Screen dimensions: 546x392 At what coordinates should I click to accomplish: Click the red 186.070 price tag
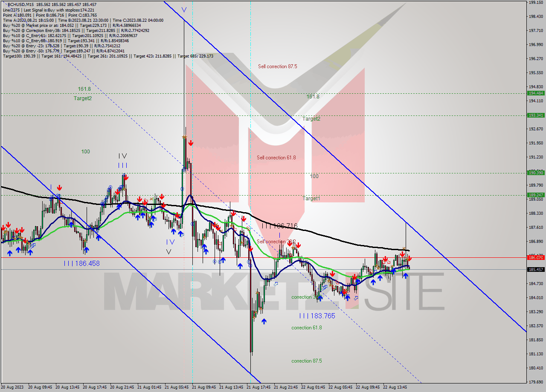click(535, 257)
